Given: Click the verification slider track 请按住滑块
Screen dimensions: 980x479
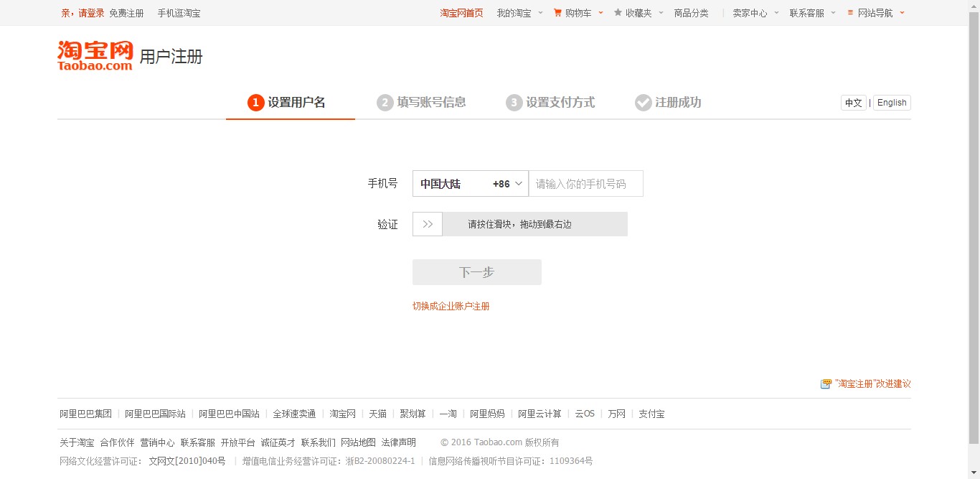Looking at the screenshot, I should (x=520, y=224).
